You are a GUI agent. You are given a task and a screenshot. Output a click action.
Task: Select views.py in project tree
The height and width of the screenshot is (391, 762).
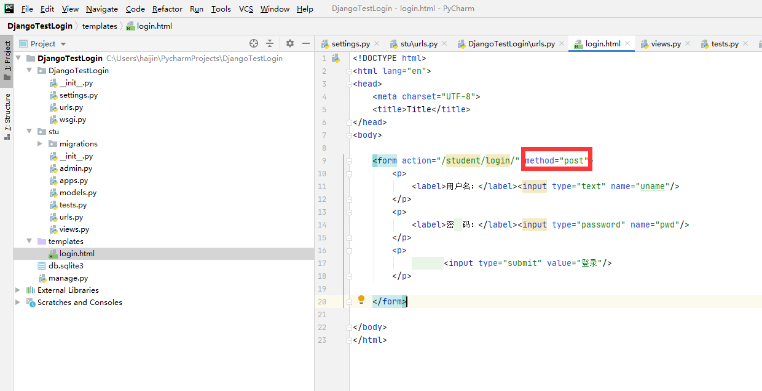[74, 229]
